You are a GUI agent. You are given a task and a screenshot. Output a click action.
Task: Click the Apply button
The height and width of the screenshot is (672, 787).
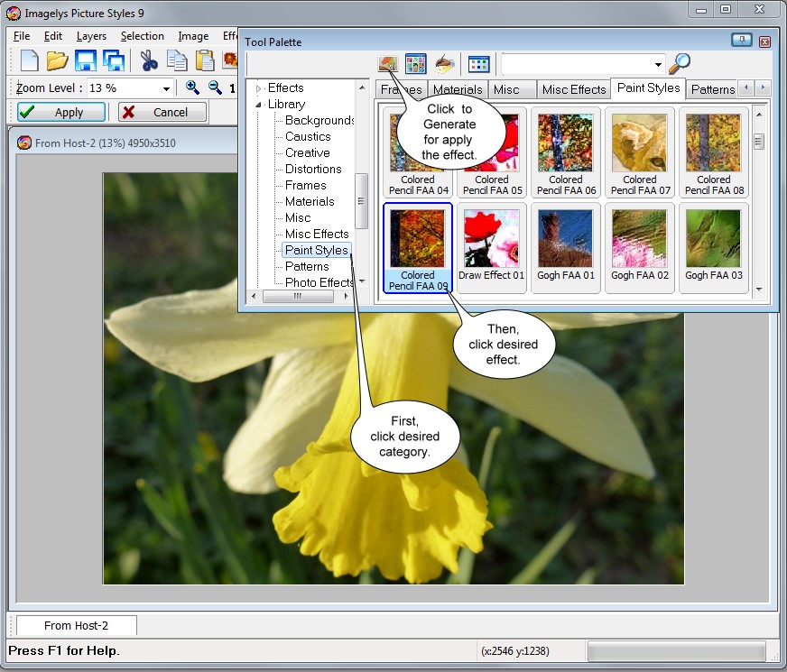tap(61, 113)
